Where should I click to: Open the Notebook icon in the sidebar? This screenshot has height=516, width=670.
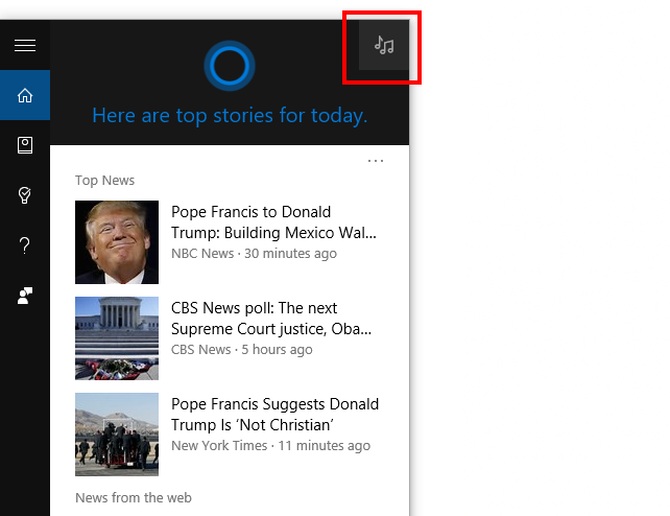pos(25,146)
